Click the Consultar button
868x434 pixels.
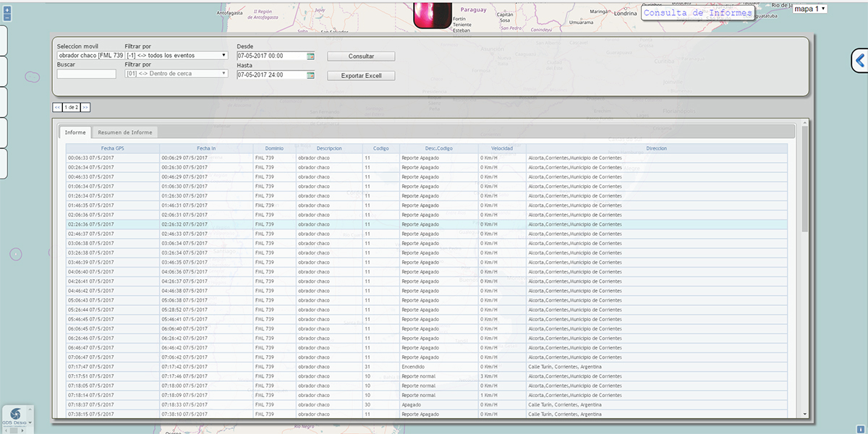point(361,56)
